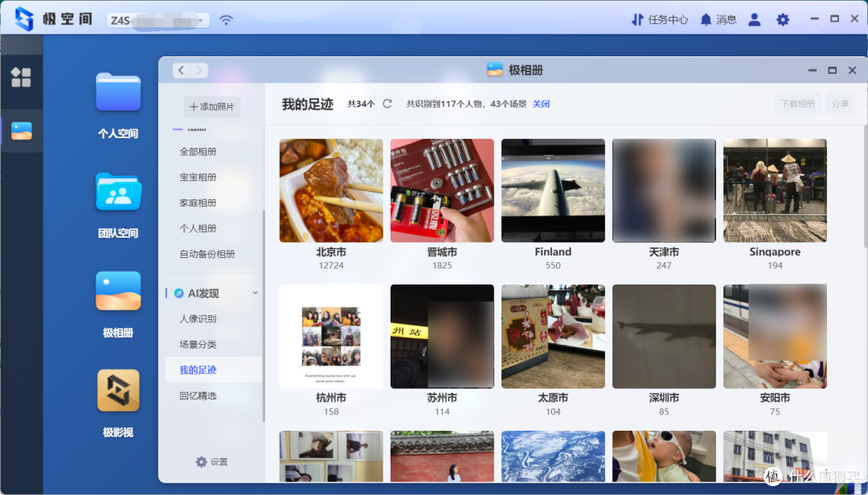The image size is (868, 495).
Task: Go back with the left arrow
Action: pyautogui.click(x=181, y=71)
